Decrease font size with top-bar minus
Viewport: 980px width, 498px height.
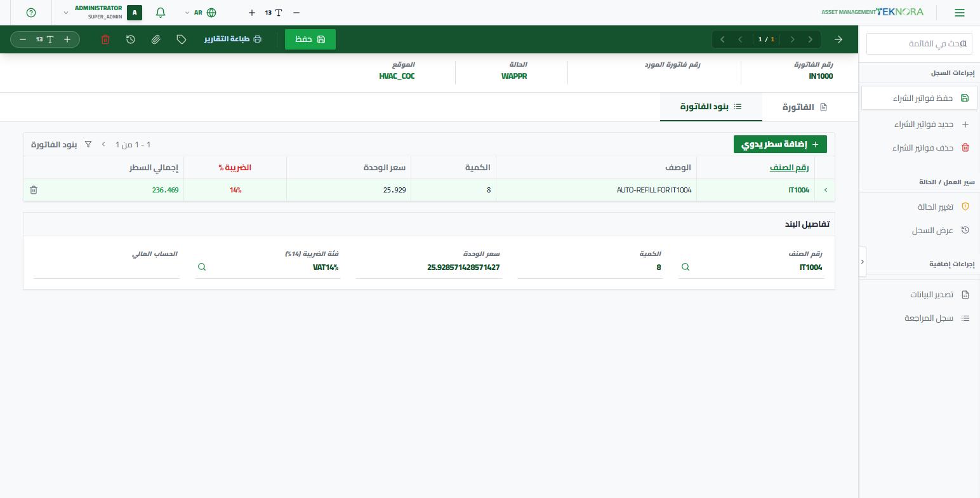tap(296, 13)
